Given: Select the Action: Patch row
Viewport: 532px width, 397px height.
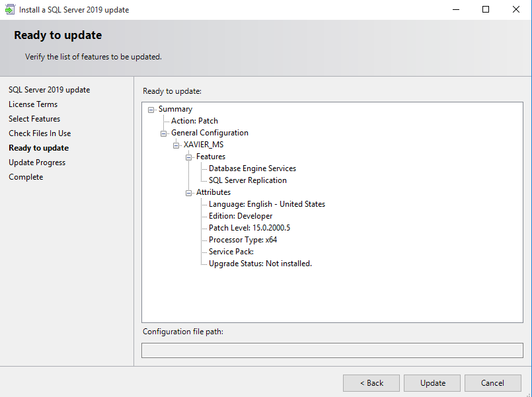Looking at the screenshot, I should (x=194, y=121).
